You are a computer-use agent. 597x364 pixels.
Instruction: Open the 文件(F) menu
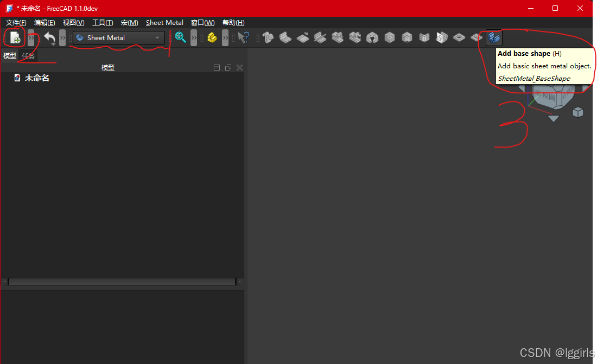tap(16, 23)
